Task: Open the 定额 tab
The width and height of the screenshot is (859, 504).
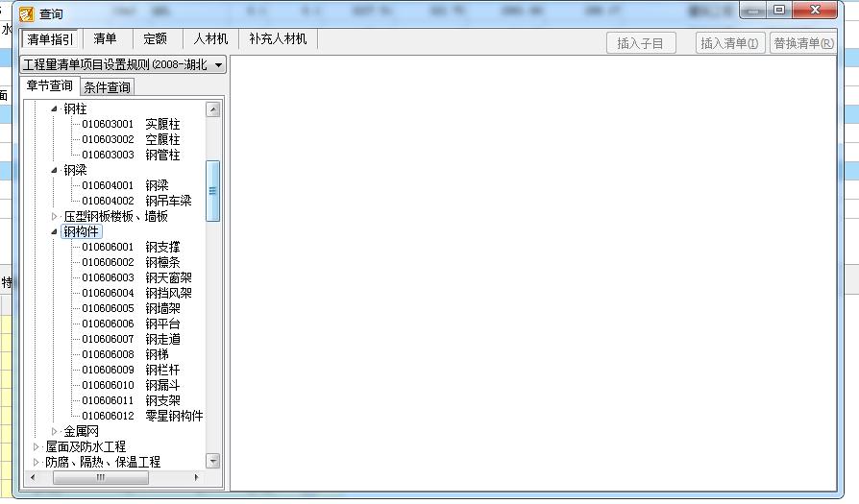Action: 155,38
